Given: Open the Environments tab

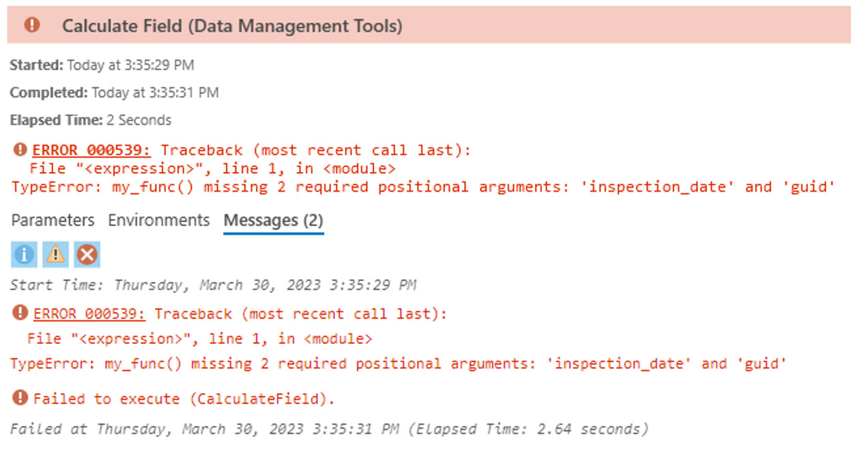Looking at the screenshot, I should coord(158,220).
